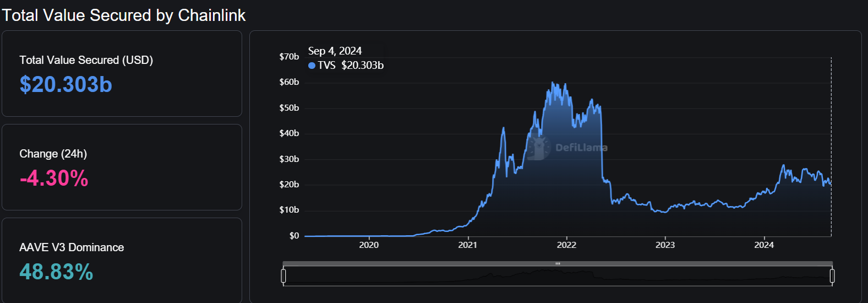Click the Total Value Secured by Chainlink heading
Screen dimensions: 868x303
pyautogui.click(x=124, y=15)
